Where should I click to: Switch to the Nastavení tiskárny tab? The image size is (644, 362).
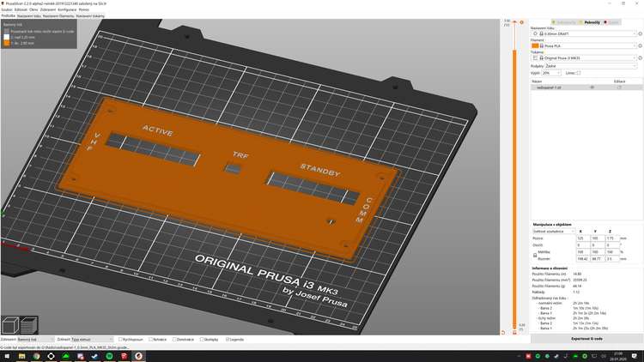tap(90, 15)
